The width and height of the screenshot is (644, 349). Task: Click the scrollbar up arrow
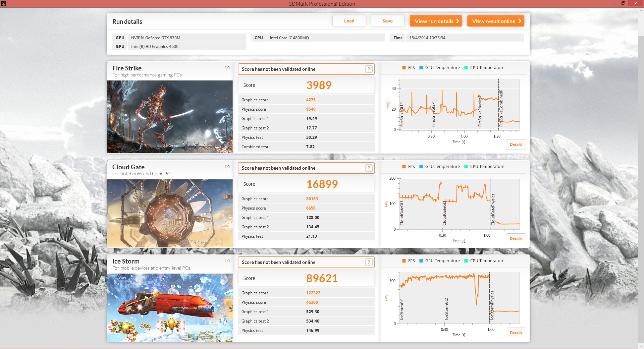[641, 11]
